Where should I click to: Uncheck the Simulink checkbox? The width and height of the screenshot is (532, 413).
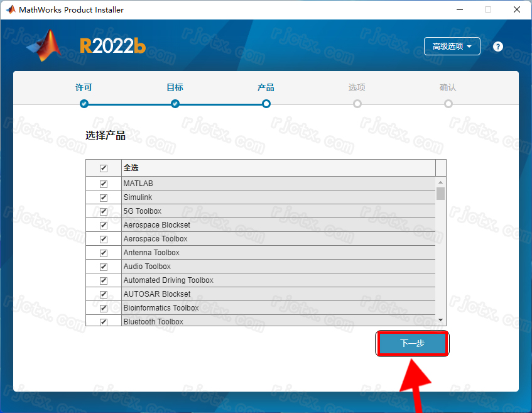[x=104, y=197]
